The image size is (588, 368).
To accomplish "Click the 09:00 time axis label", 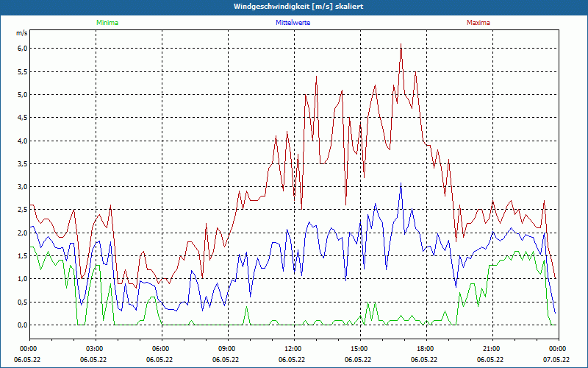I will (226, 349).
